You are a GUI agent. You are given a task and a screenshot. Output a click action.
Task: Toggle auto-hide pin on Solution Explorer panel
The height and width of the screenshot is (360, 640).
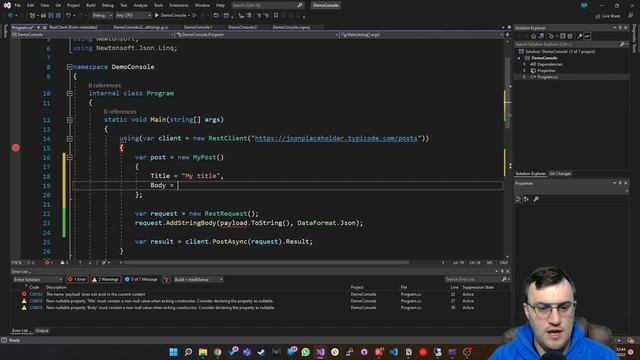coord(620,28)
